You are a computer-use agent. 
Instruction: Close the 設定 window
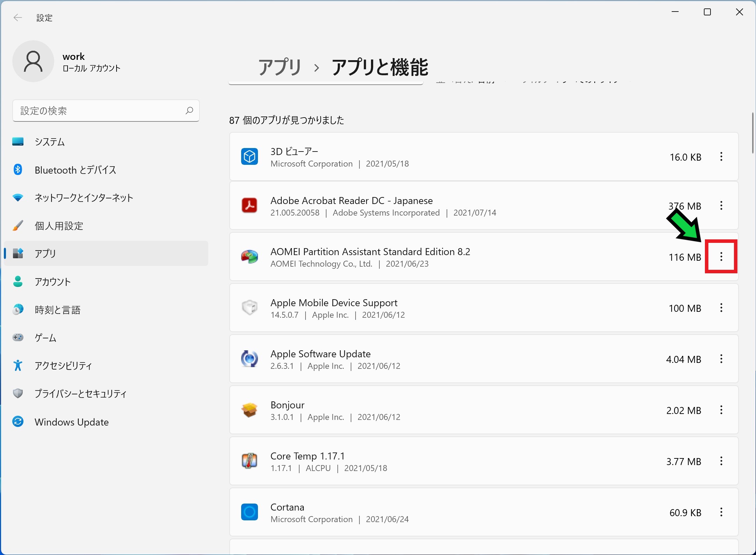click(740, 12)
